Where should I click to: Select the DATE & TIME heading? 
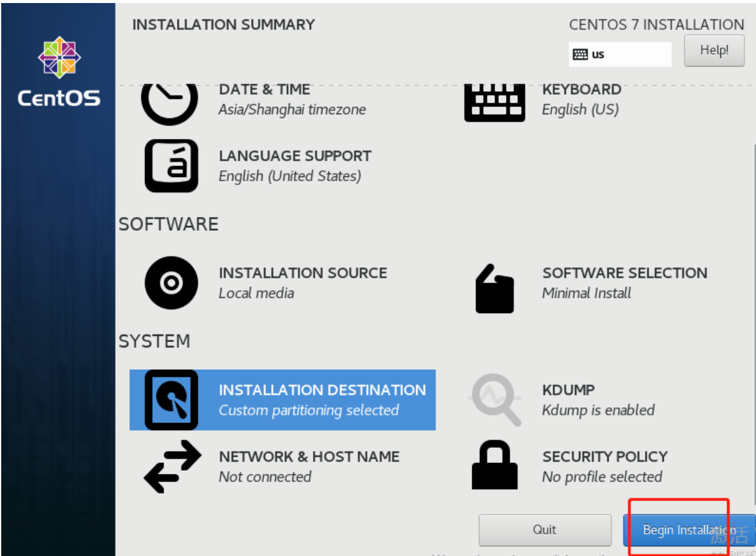point(264,89)
